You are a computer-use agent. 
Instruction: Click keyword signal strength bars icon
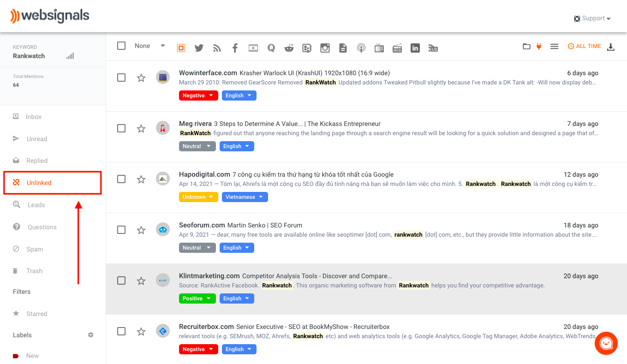pos(70,56)
